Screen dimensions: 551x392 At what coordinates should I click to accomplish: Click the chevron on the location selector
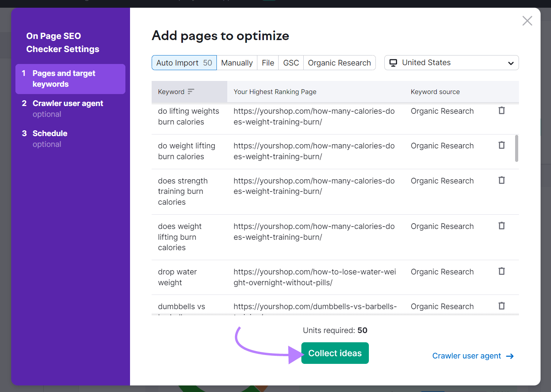(510, 63)
